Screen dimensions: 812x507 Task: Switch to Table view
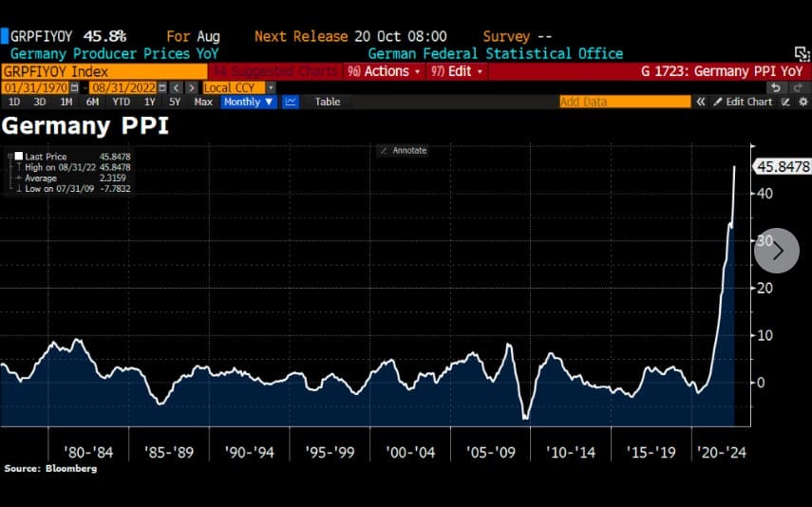pos(327,102)
